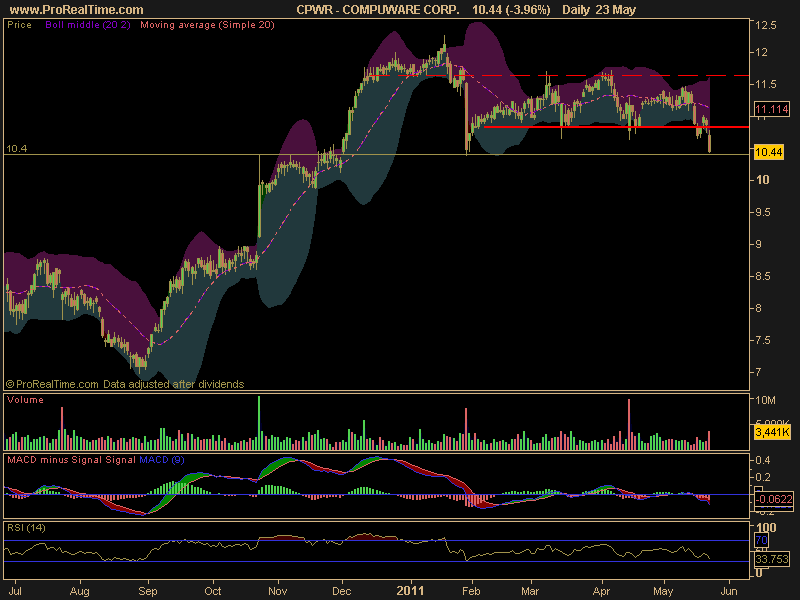Screen dimensions: 800x600
Task: Click the MACD minus Signal legend
Action: (55, 460)
